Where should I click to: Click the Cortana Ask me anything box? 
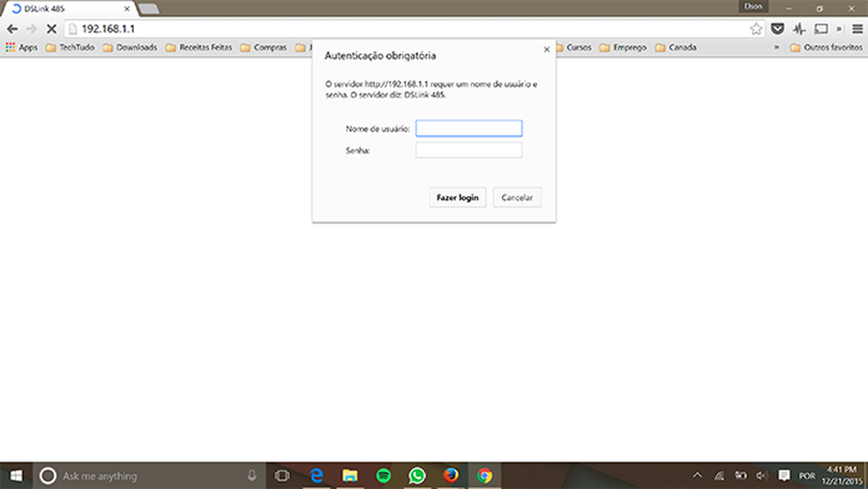[x=149, y=476]
